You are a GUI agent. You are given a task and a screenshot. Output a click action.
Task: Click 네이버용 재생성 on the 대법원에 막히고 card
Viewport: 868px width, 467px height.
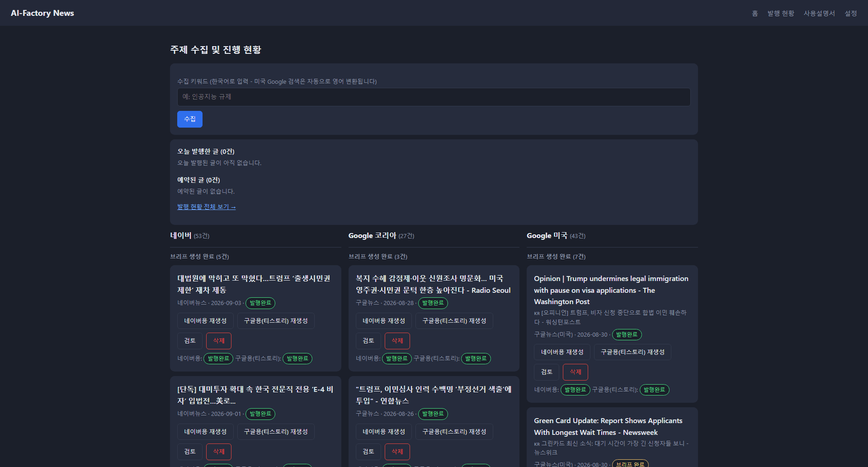point(205,321)
